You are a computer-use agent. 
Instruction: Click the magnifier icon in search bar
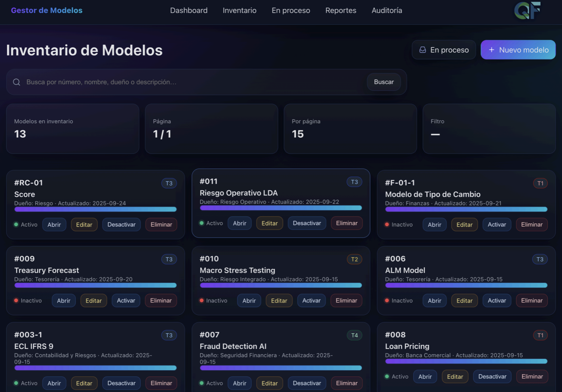point(17,82)
